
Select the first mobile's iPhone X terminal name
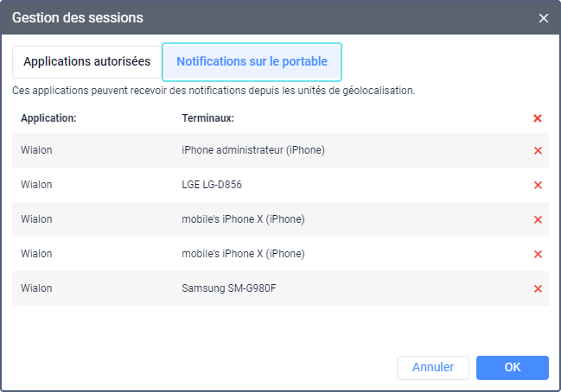[243, 219]
